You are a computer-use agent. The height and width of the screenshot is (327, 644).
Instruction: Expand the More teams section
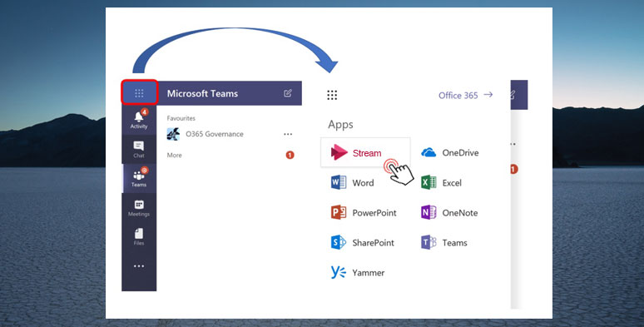point(174,155)
